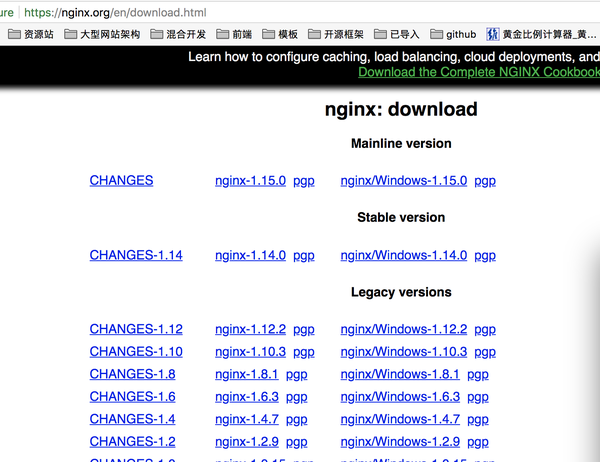Open CHANGES-1.12 link

(x=136, y=329)
